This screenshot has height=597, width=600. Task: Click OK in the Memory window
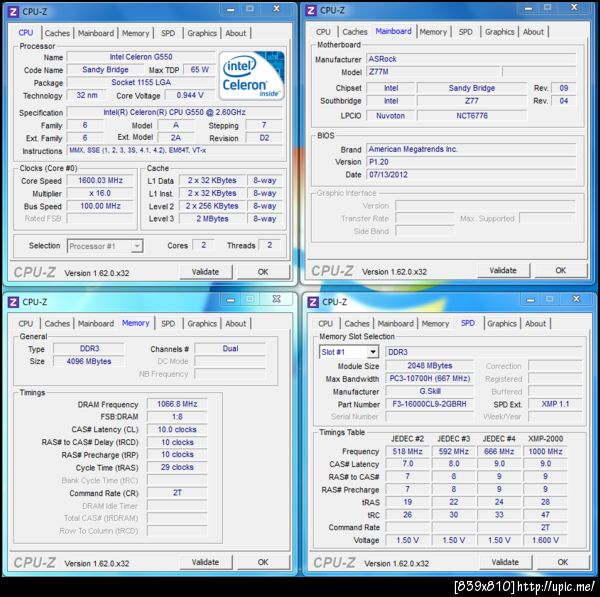pyautogui.click(x=263, y=563)
